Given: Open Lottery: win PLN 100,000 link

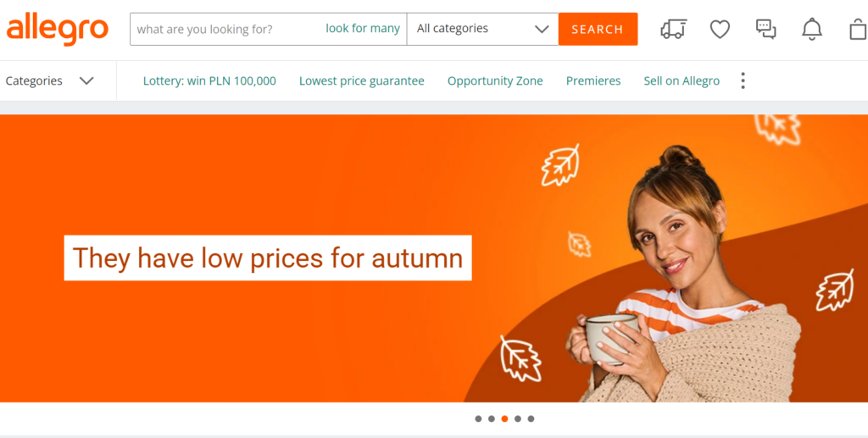Looking at the screenshot, I should [x=209, y=80].
